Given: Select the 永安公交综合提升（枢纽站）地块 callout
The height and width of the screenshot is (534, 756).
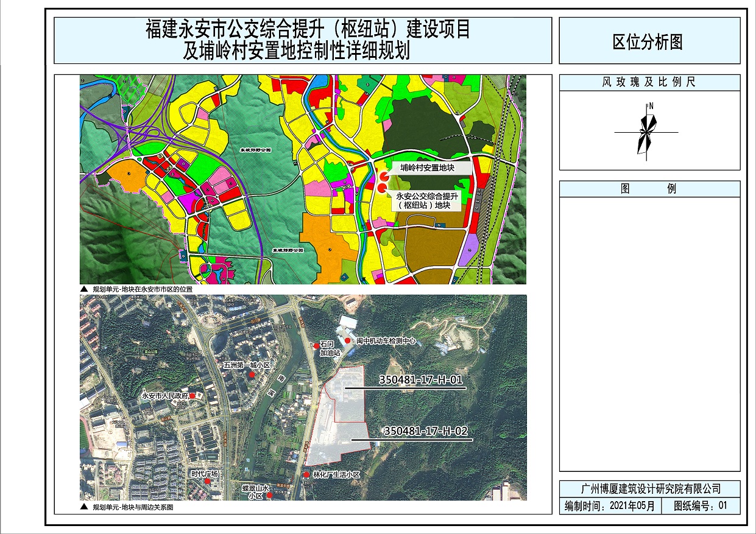Looking at the screenshot, I should tap(426, 201).
